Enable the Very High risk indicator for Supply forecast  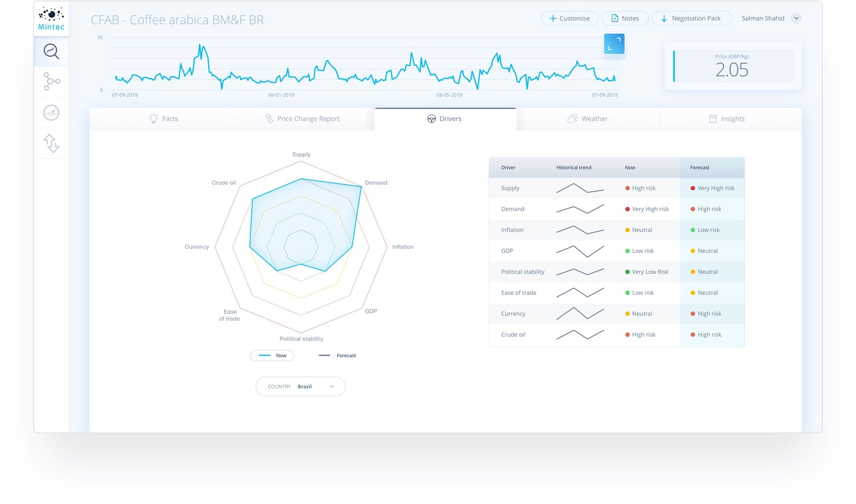click(x=692, y=188)
